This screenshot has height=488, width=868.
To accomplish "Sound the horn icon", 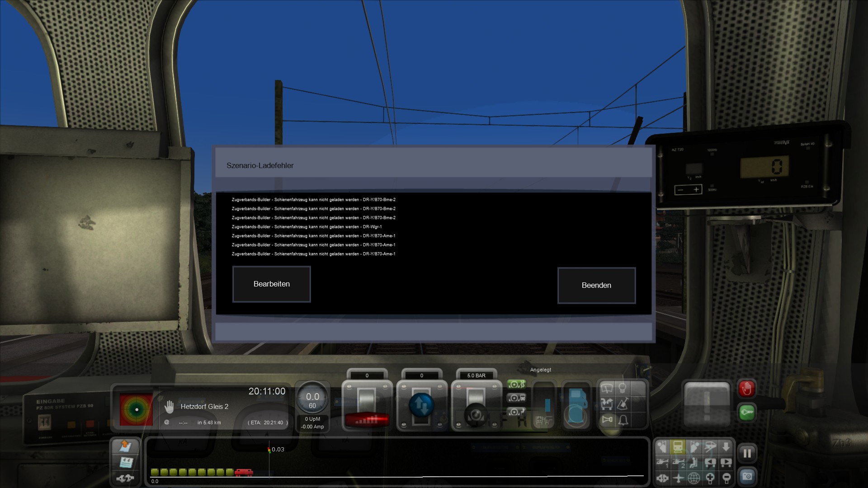I will pyautogui.click(x=607, y=420).
